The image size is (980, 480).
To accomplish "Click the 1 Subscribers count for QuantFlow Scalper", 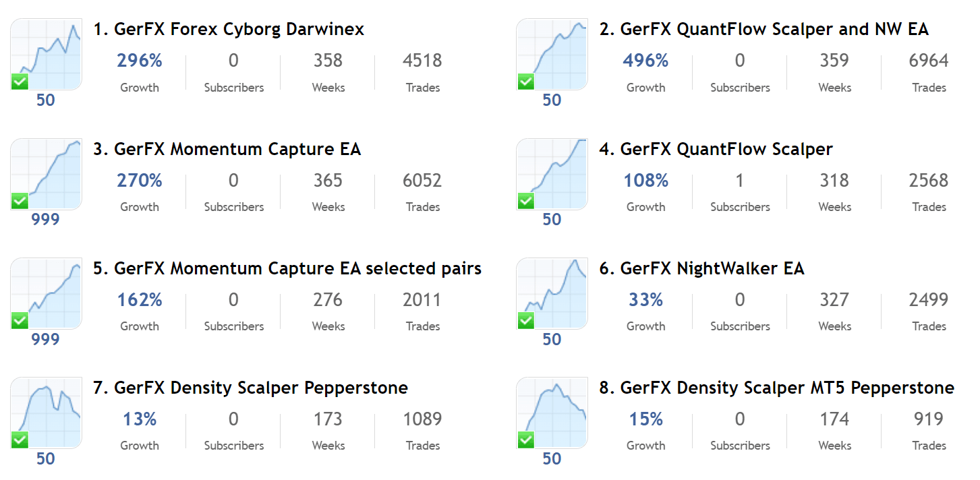I will [x=740, y=180].
